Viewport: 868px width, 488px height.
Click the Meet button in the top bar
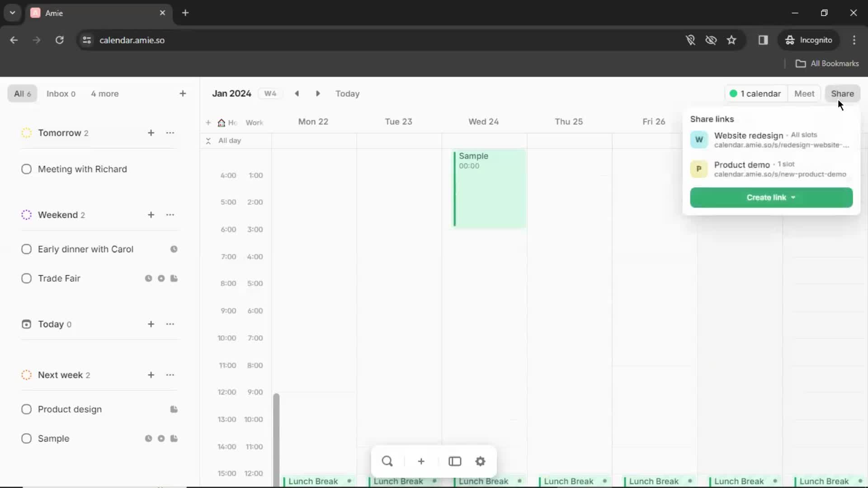point(804,94)
